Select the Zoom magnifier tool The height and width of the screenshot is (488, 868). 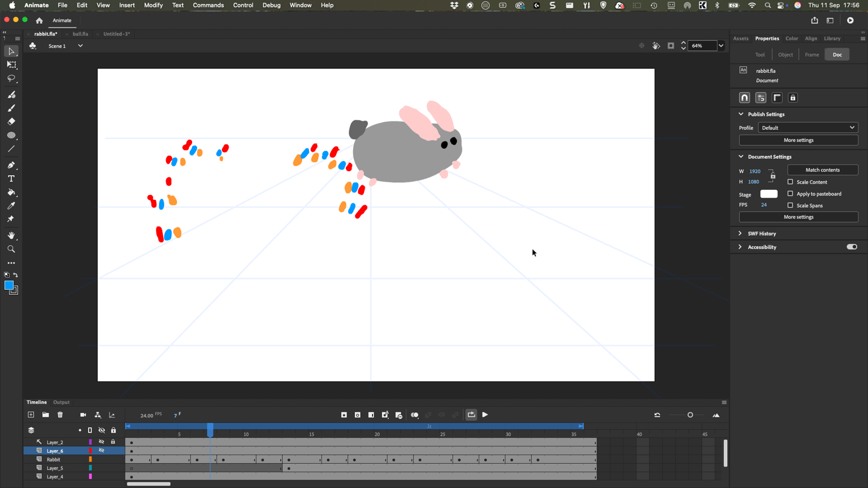pyautogui.click(x=11, y=249)
